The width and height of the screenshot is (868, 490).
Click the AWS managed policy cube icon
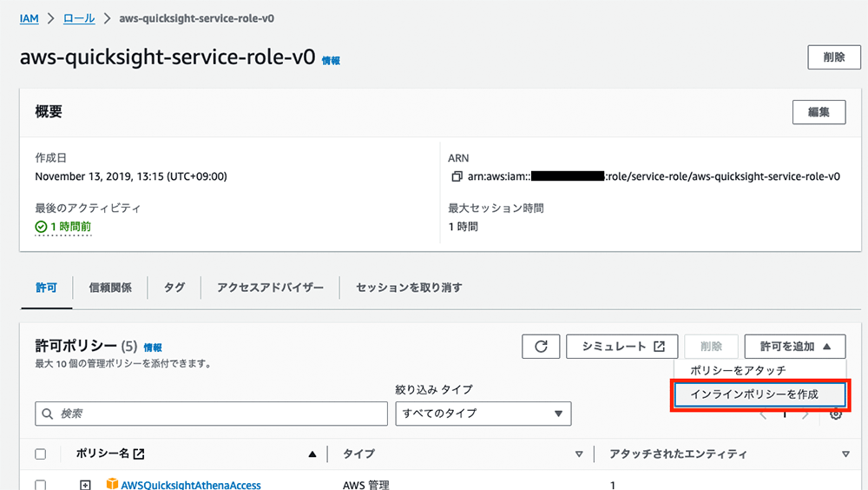click(x=112, y=484)
